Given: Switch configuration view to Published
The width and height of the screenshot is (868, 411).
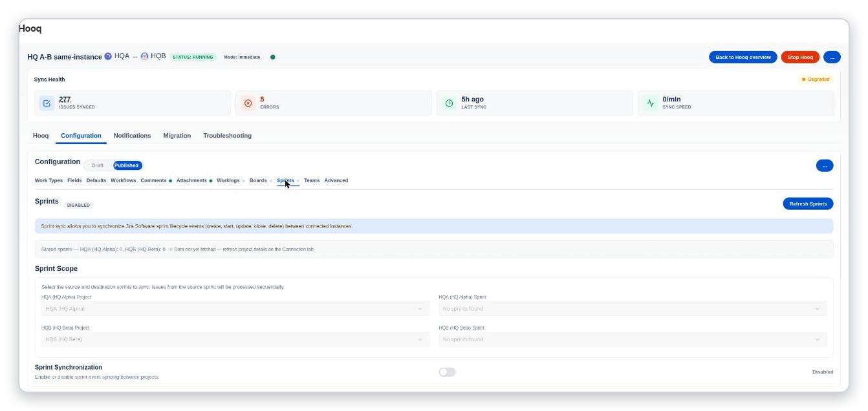Looking at the screenshot, I should click(127, 165).
